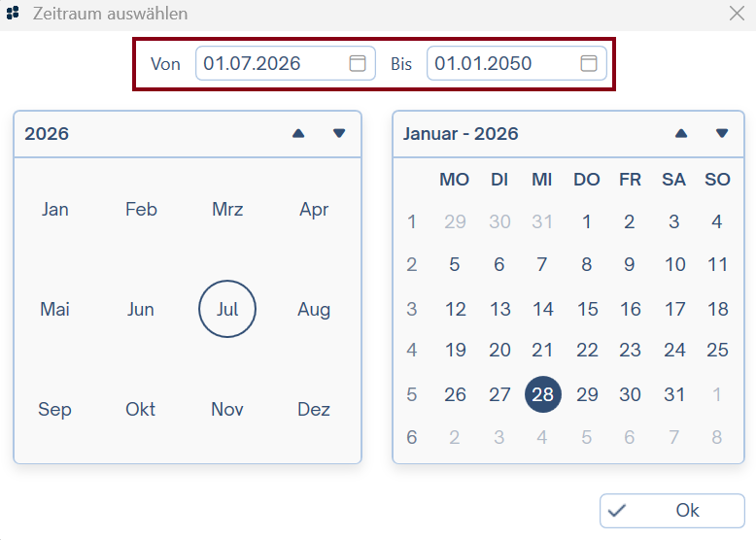The height and width of the screenshot is (540, 756).
Task: Go to previous month in Januar panel
Action: point(681,134)
